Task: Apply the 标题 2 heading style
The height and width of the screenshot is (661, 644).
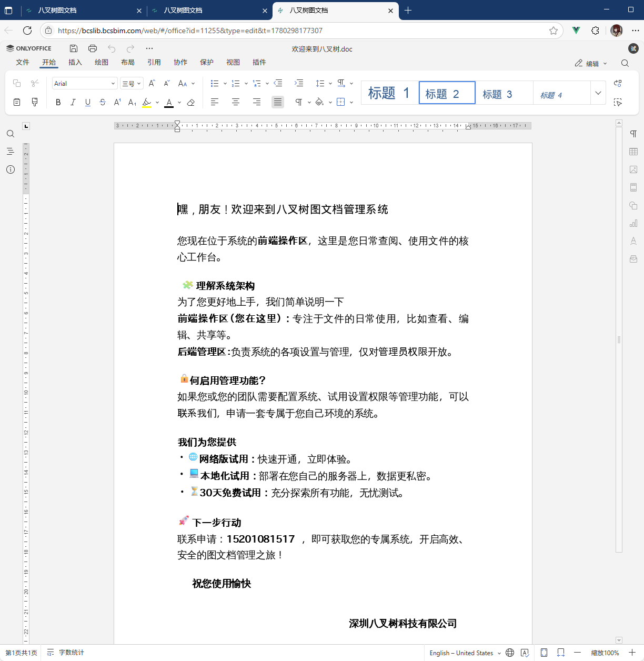Action: coord(447,93)
